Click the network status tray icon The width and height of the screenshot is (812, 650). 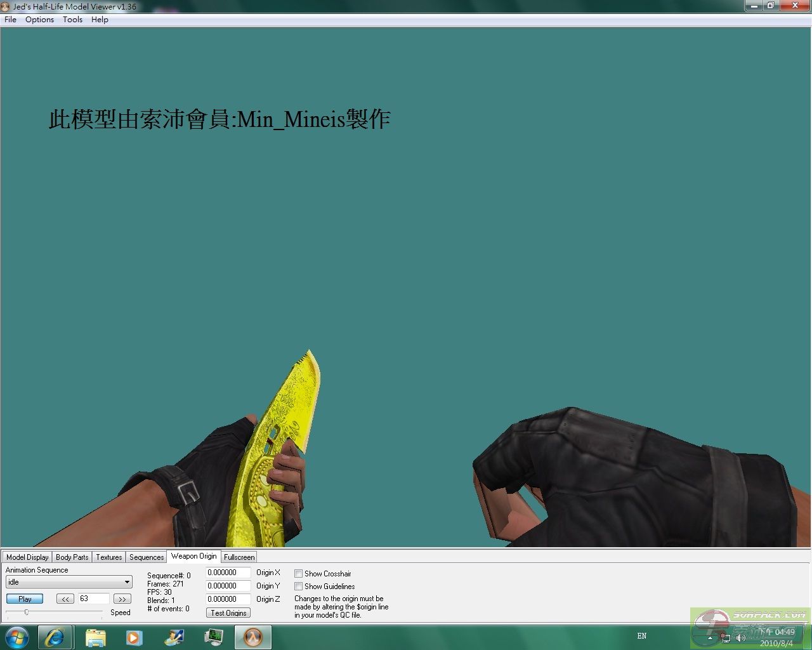(726, 637)
